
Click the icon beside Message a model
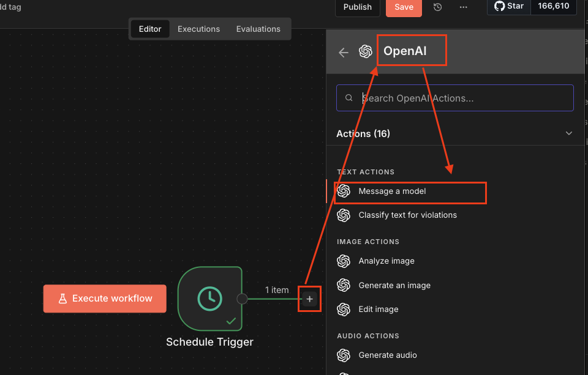point(344,191)
